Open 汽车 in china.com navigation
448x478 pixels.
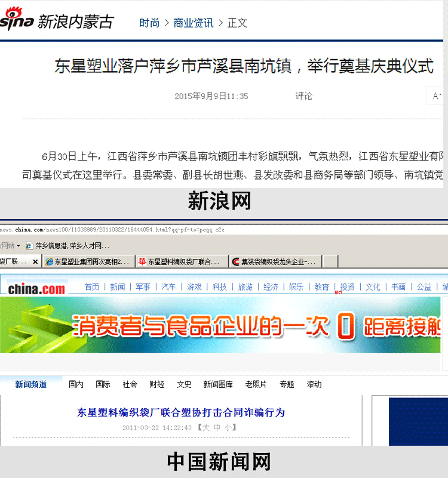click(168, 287)
